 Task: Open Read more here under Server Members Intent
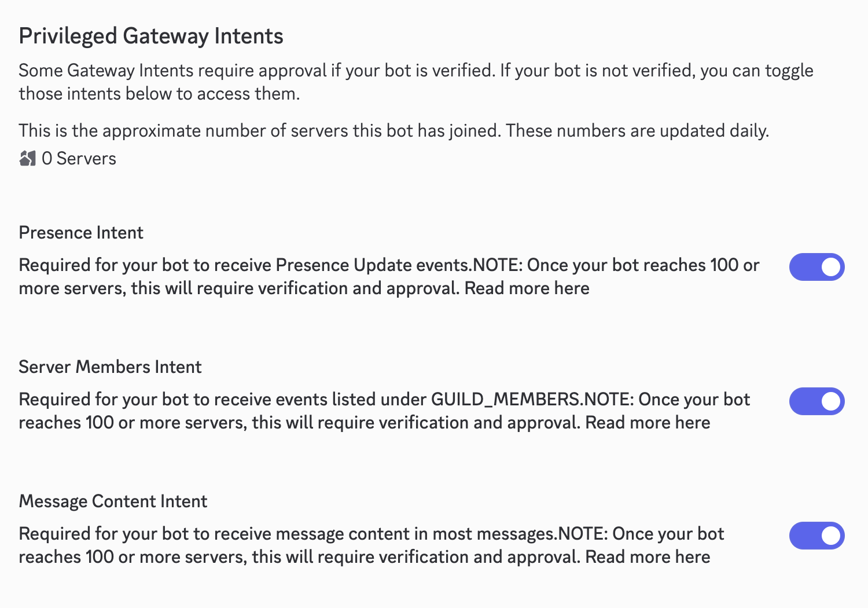coord(648,423)
